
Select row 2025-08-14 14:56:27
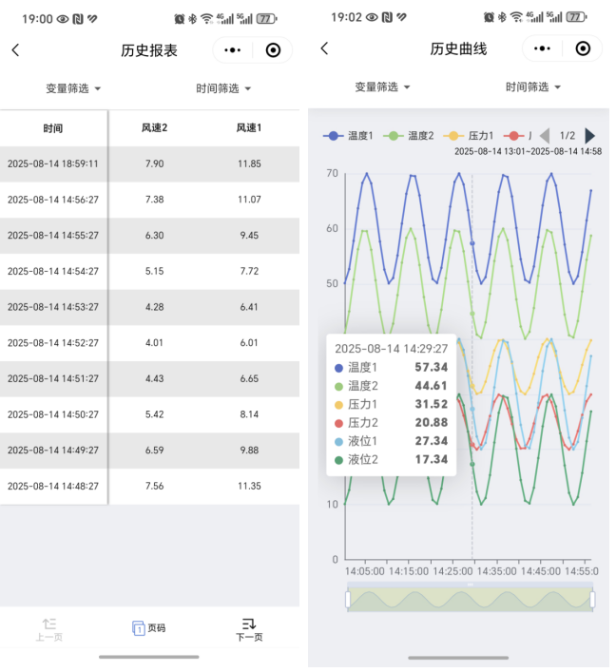click(149, 200)
